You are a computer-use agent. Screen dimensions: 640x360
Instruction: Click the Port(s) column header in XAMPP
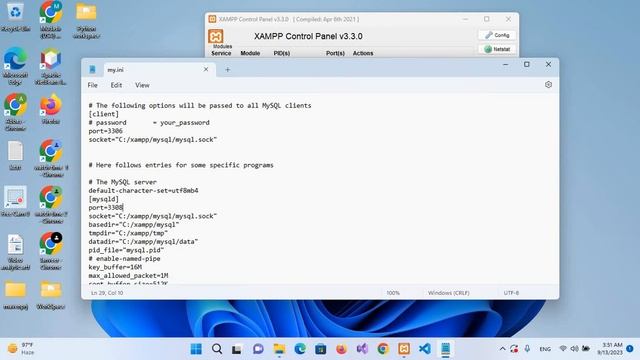(335, 53)
